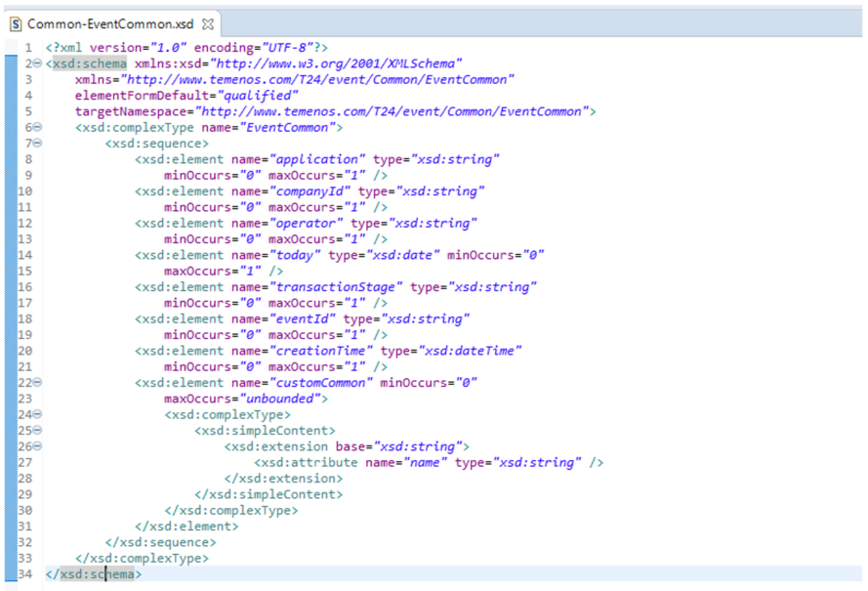This screenshot has height=591, width=868.
Task: Collapse the xsd:extension fold marker on line 26
Action: point(37,446)
